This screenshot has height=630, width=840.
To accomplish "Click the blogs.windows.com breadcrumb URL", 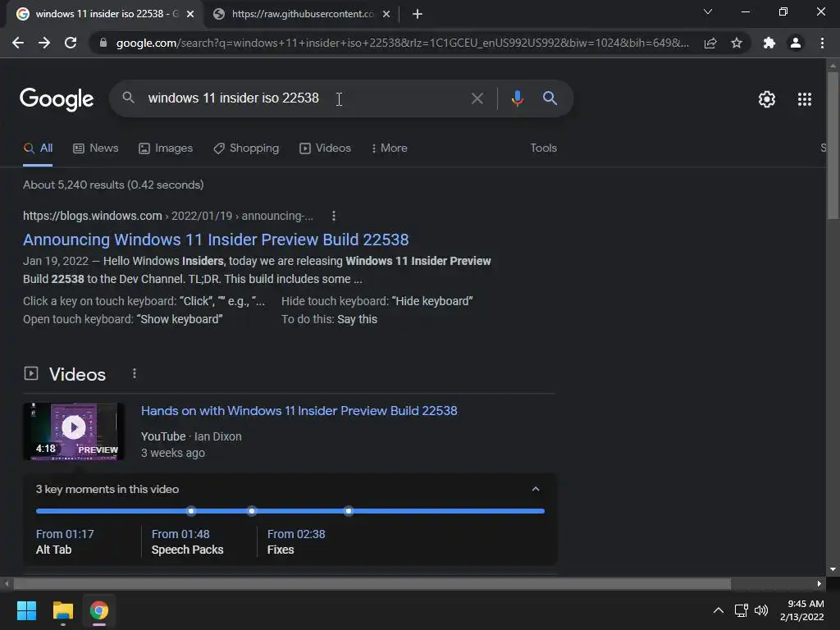I will pos(167,216).
